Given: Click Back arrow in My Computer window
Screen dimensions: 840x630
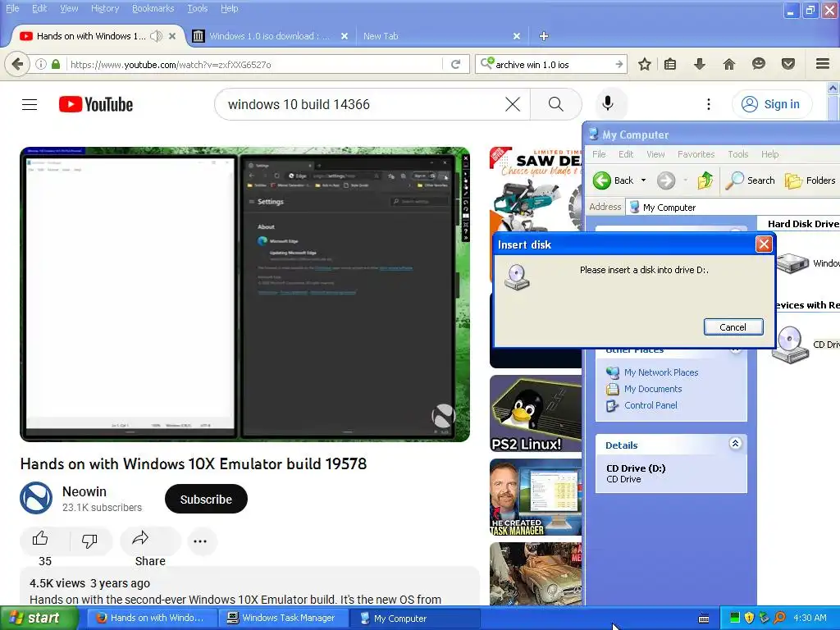Looking at the screenshot, I should tap(614, 180).
